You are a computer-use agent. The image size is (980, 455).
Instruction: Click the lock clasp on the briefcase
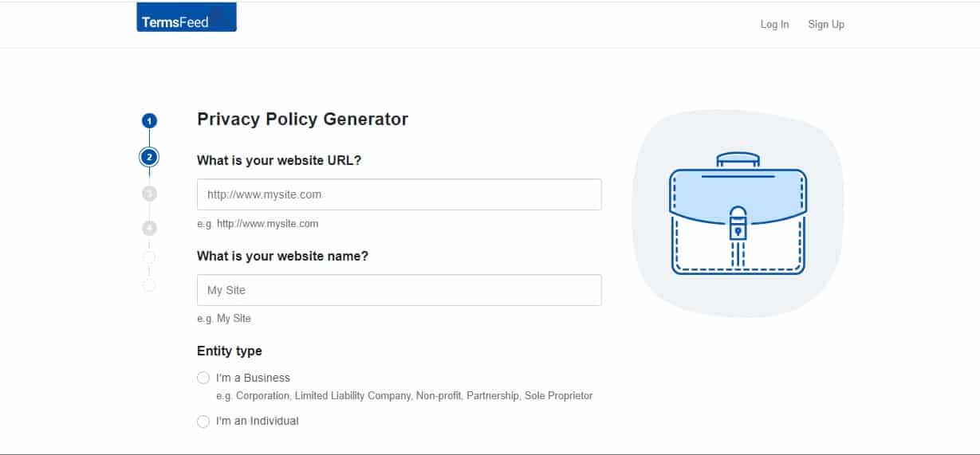pyautogui.click(x=738, y=225)
